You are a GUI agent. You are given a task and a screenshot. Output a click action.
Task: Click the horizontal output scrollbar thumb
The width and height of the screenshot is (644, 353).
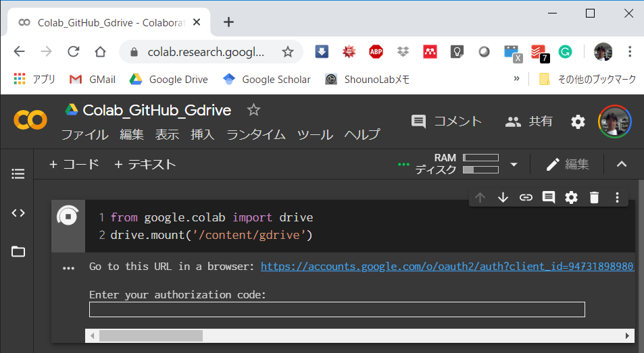151,335
